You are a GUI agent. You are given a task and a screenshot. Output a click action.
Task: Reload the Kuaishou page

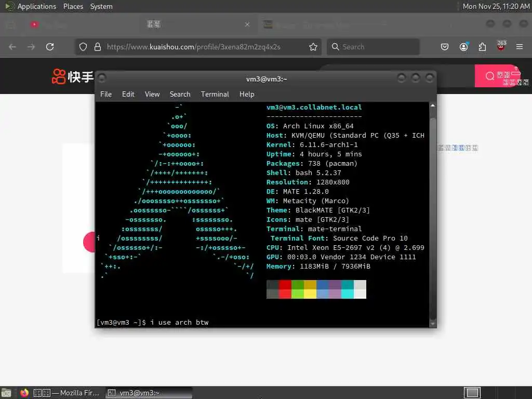pos(50,47)
